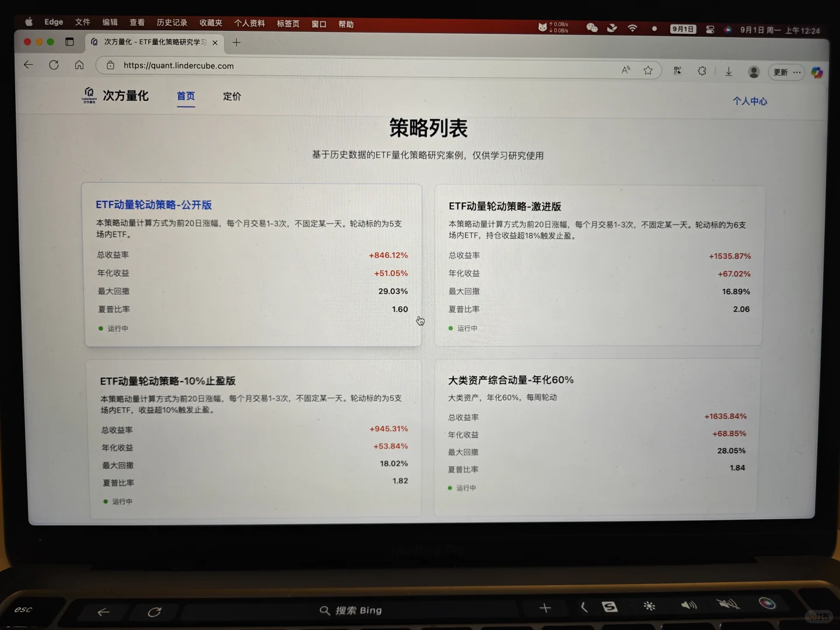
Task: Open the browser profile avatar icon
Action: coord(754,72)
